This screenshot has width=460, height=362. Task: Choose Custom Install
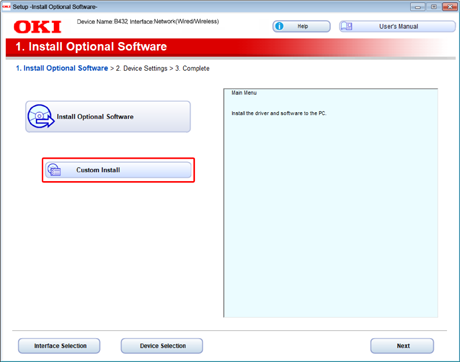[x=118, y=170]
